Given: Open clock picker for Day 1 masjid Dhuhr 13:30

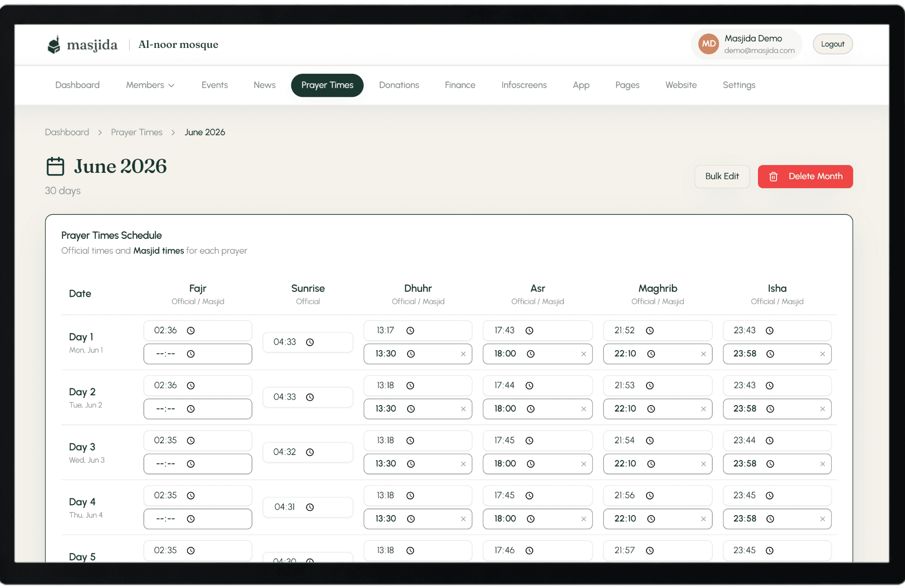Looking at the screenshot, I should tap(411, 354).
